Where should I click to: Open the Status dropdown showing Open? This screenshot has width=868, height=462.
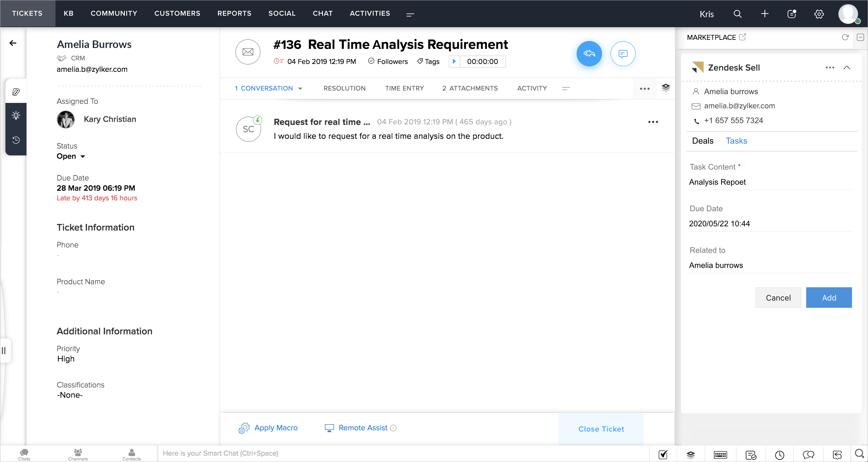coord(71,156)
